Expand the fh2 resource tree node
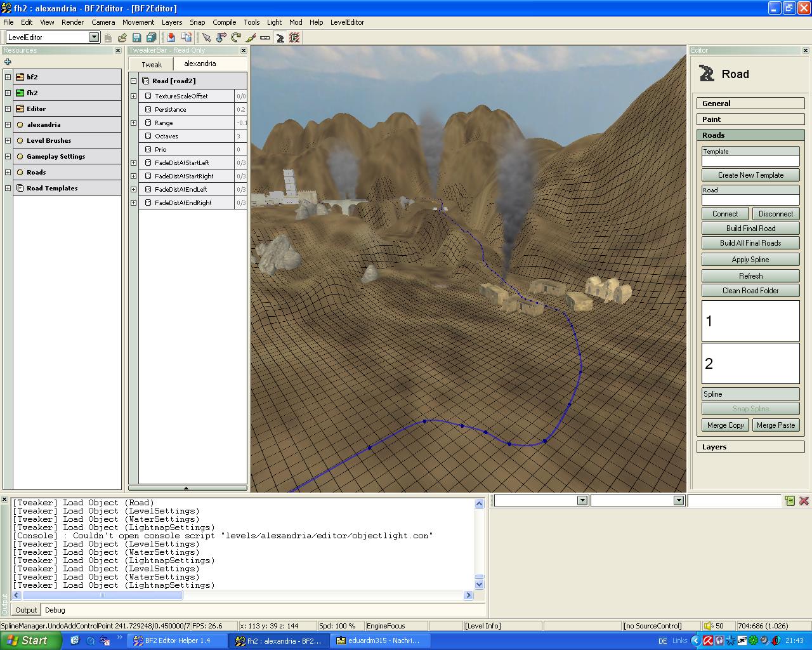This screenshot has height=650, width=812. (x=8, y=93)
